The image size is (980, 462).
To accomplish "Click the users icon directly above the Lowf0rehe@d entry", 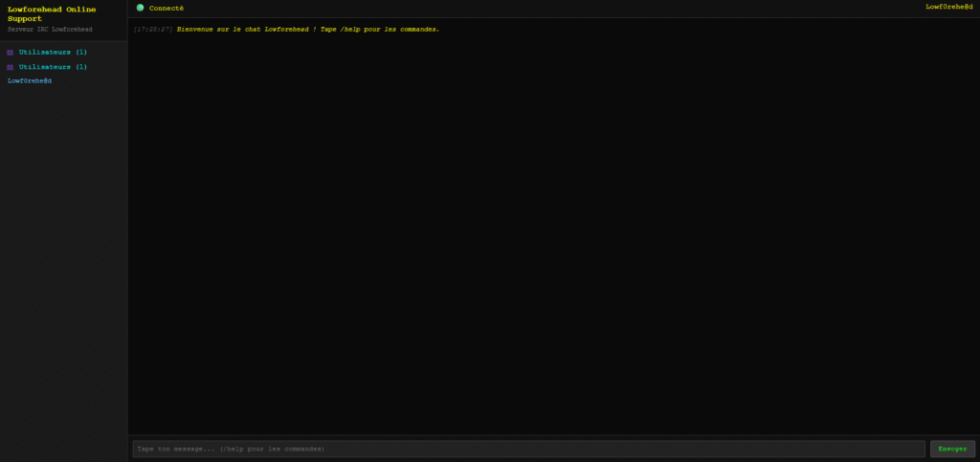I will pyautogui.click(x=10, y=67).
